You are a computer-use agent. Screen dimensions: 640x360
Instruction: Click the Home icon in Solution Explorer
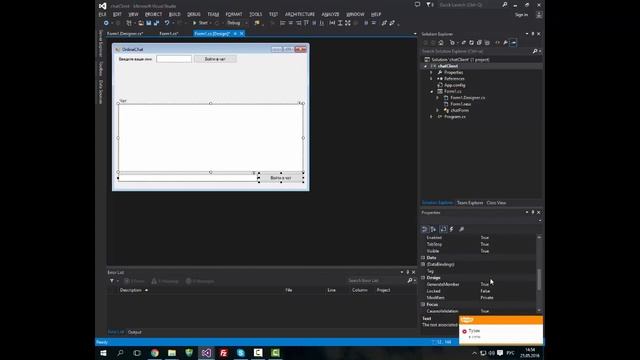coord(441,42)
